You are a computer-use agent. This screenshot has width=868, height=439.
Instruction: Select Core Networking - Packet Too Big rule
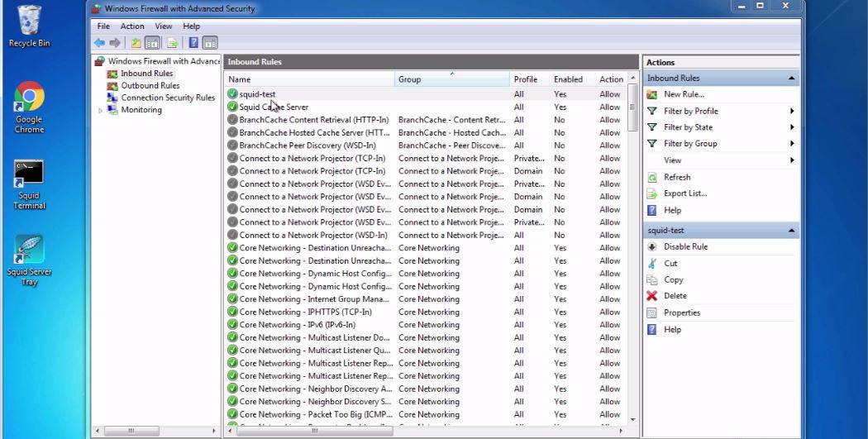[427, 414]
